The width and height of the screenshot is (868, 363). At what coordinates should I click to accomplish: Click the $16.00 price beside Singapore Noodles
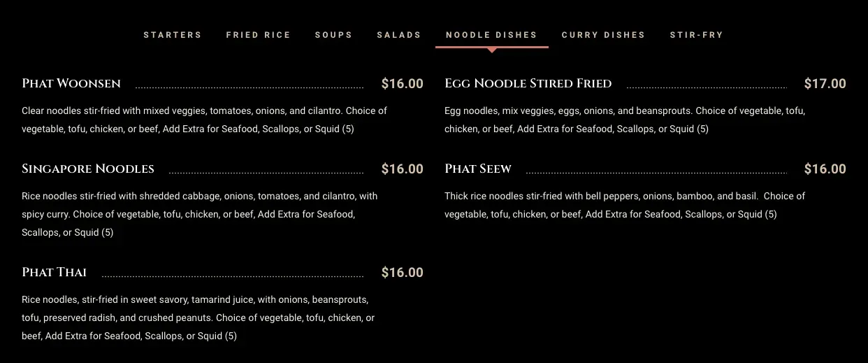pyautogui.click(x=403, y=169)
